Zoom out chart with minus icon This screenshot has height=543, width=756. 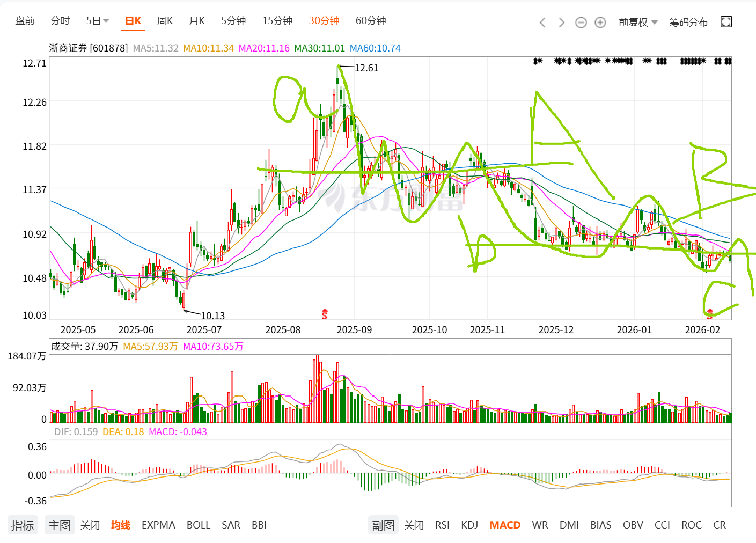tap(581, 22)
